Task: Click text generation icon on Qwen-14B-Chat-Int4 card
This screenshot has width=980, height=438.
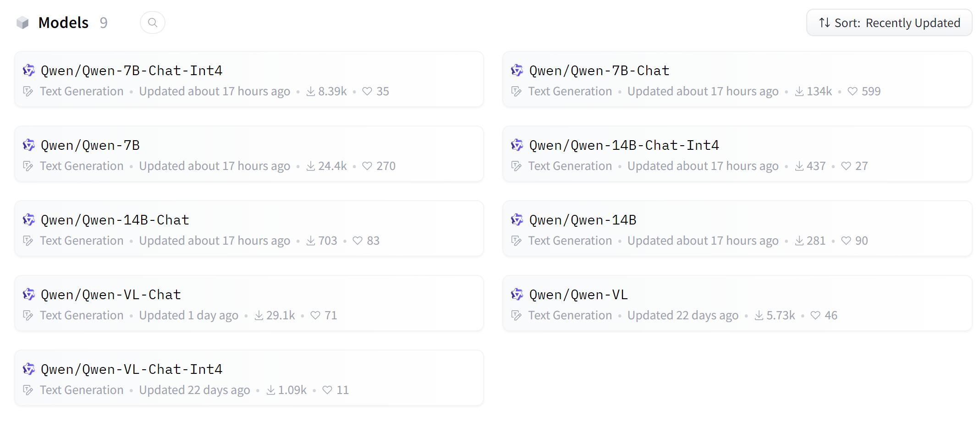Action: [x=516, y=166]
